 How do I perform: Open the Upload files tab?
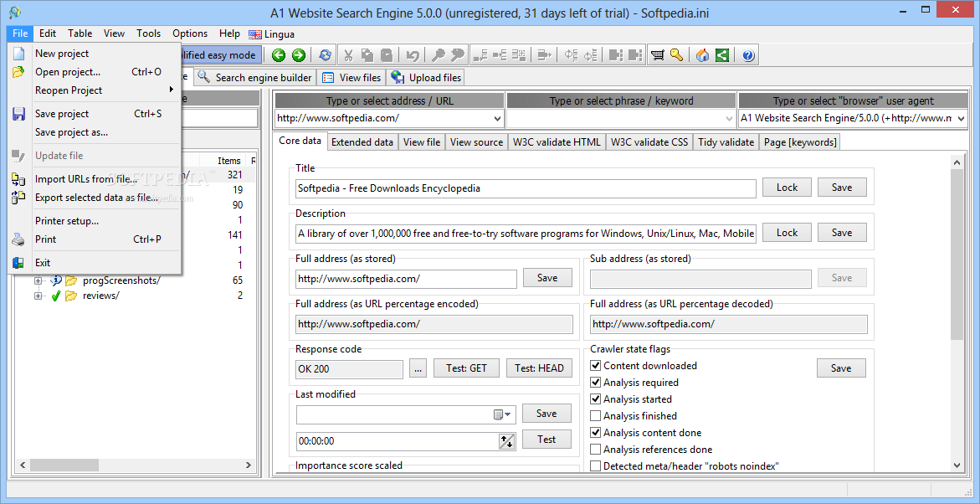click(426, 78)
